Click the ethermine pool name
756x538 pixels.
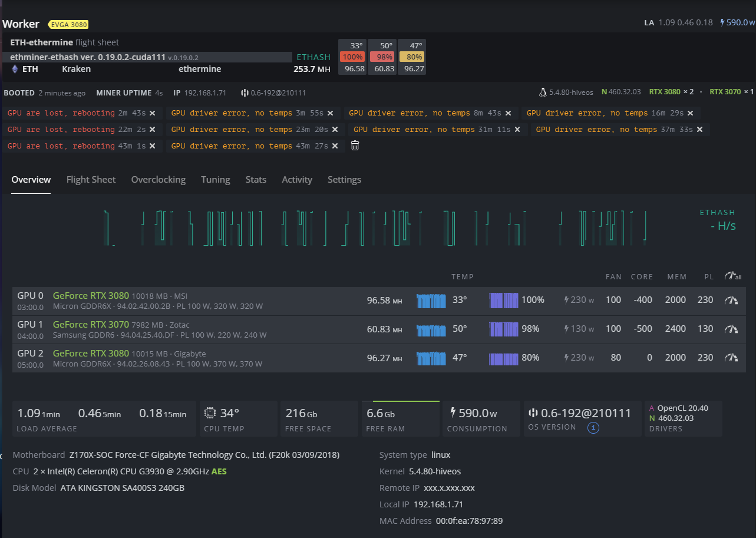tap(200, 69)
